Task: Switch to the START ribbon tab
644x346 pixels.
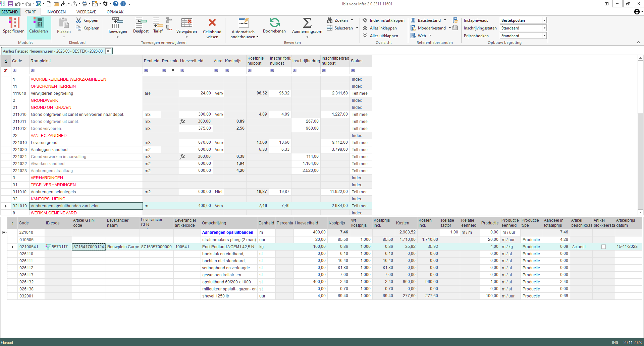Action: [x=30, y=12]
